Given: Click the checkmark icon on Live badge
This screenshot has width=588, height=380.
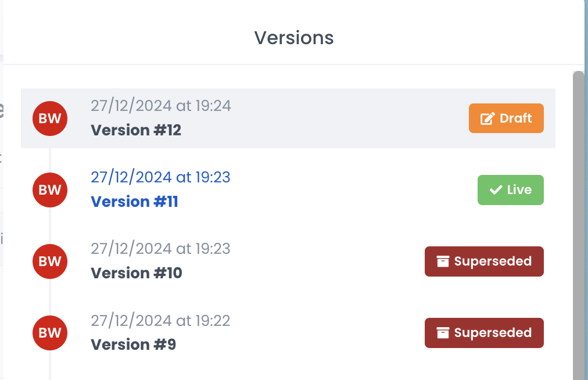Looking at the screenshot, I should coord(496,190).
